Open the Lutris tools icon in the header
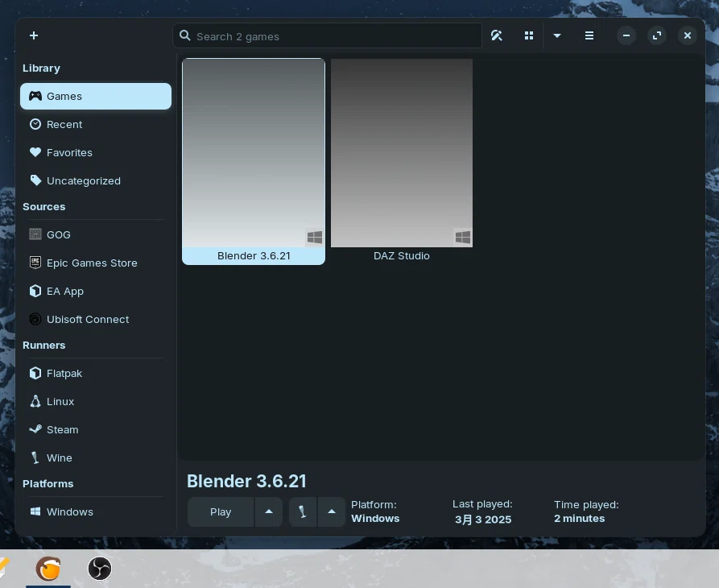The height and width of the screenshot is (588, 719). coord(497,35)
